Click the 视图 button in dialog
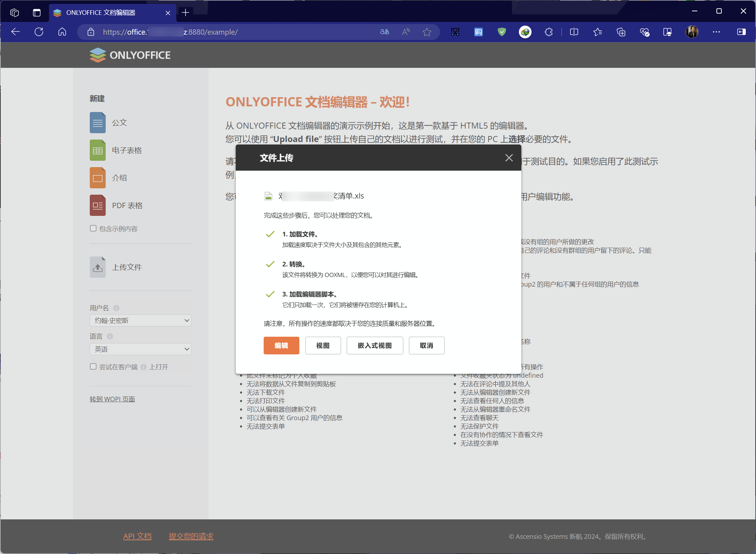The height and width of the screenshot is (554, 756). (x=323, y=345)
